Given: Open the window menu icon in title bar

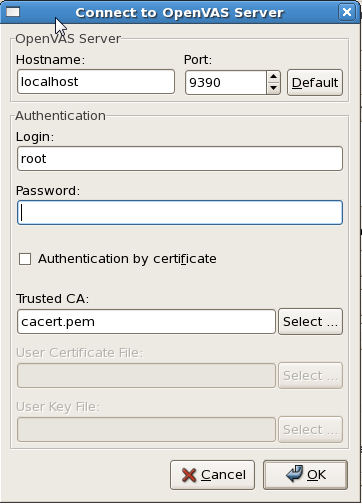Looking at the screenshot, I should [13, 12].
